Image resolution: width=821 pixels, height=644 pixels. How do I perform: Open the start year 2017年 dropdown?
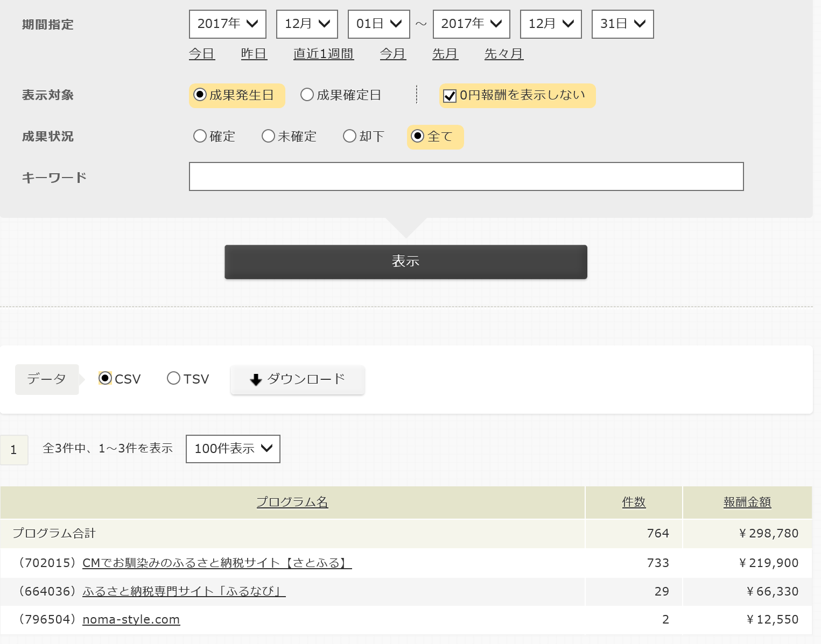tap(228, 24)
